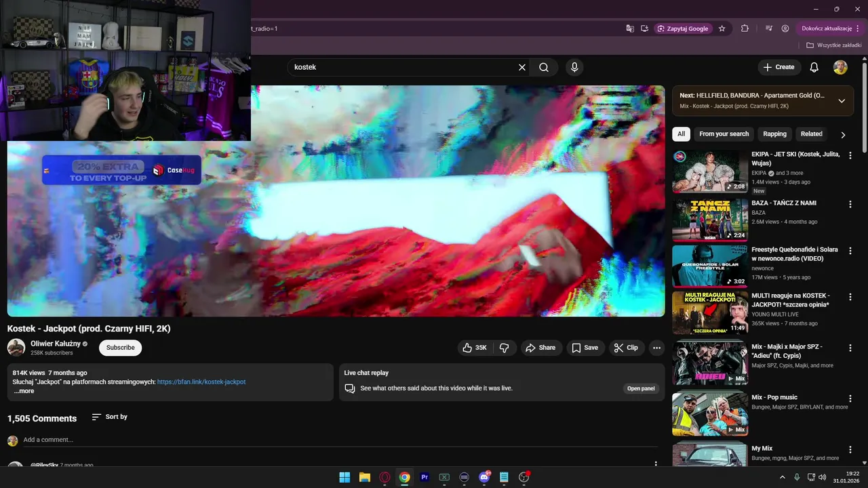Screen dimensions: 868x488
Task: Open options menu for MULTI reaguje video
Action: point(850,297)
